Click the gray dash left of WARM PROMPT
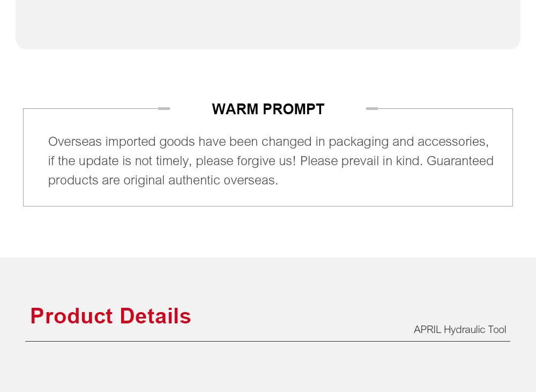Image resolution: width=536 pixels, height=392 pixels. pyautogui.click(x=164, y=108)
